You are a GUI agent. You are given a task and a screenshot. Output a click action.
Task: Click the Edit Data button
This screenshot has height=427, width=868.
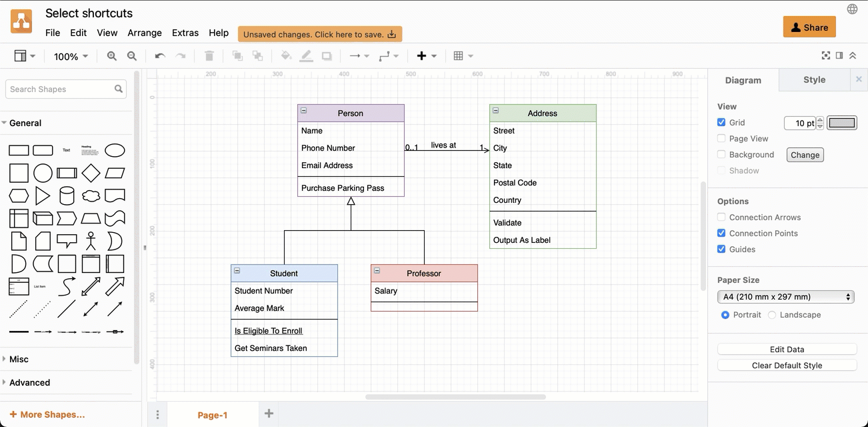(x=787, y=350)
